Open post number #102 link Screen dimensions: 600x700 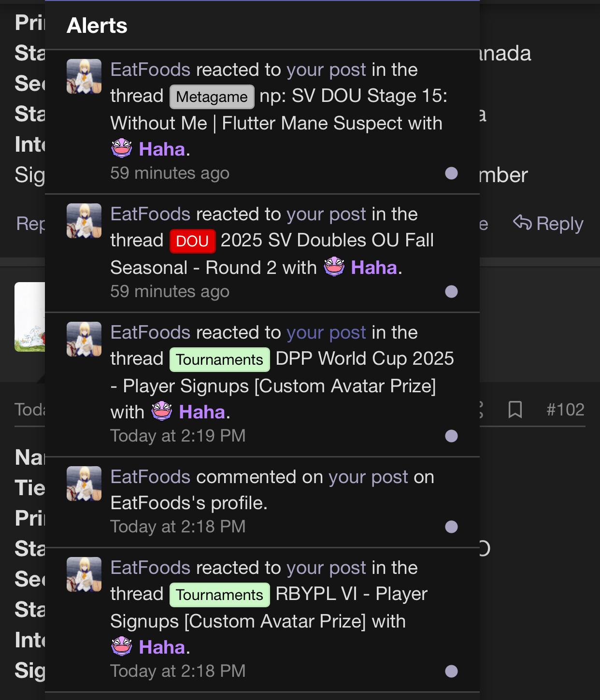(x=565, y=410)
